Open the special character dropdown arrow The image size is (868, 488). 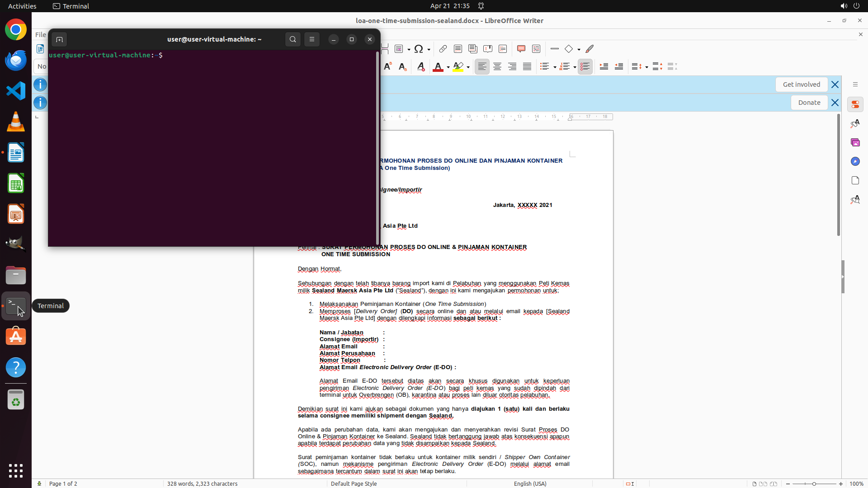tap(429, 49)
